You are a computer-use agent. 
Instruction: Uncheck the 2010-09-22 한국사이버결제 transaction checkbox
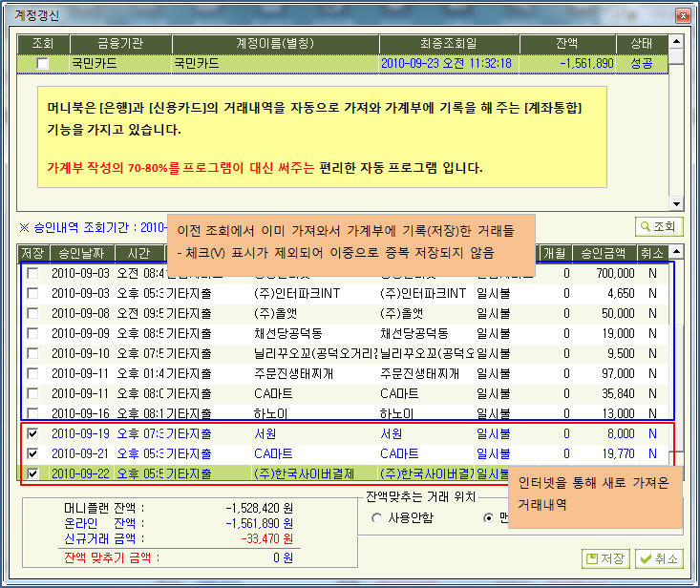(34, 473)
